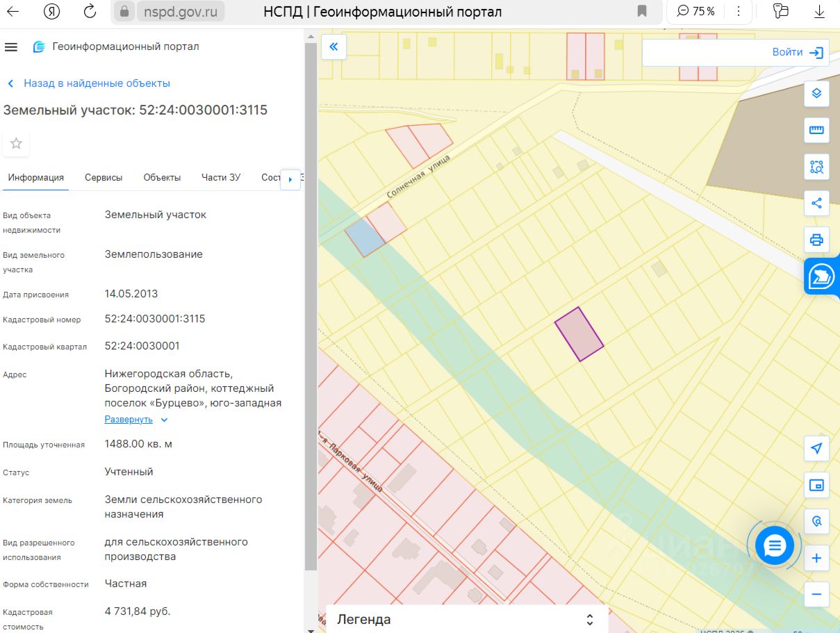Center map on my location arrow
The height and width of the screenshot is (633, 840).
coord(816,448)
